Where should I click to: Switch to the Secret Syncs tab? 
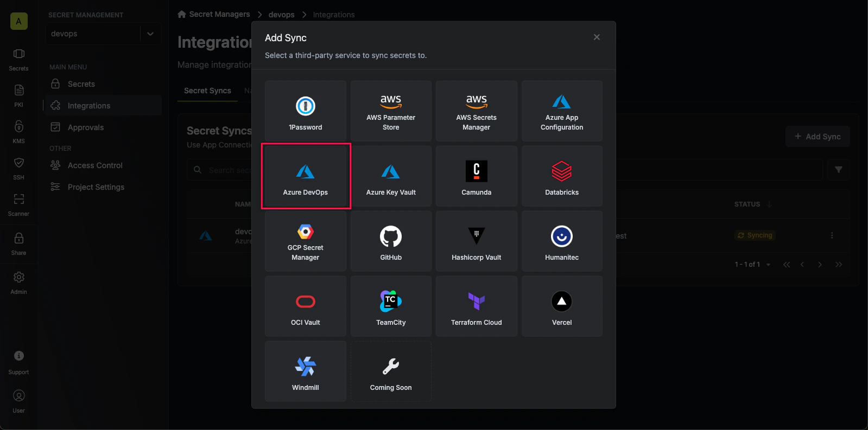coord(207,91)
